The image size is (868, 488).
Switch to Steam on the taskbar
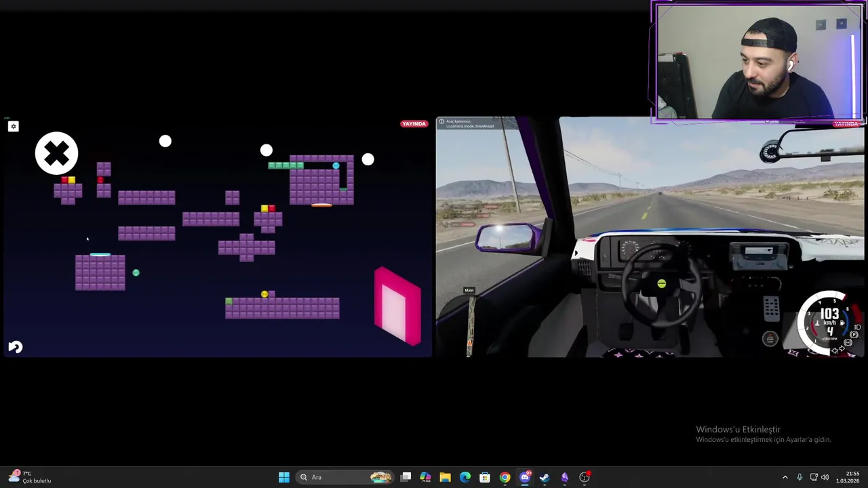tap(545, 477)
